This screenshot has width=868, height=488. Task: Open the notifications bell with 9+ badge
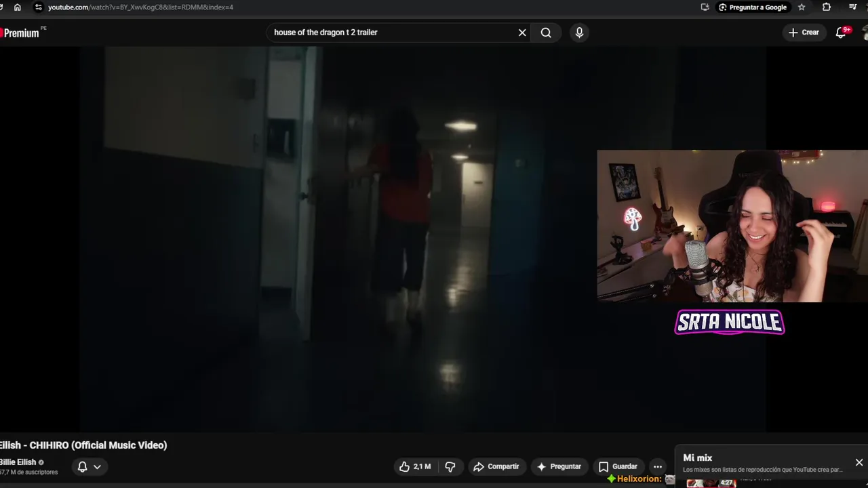point(841,33)
